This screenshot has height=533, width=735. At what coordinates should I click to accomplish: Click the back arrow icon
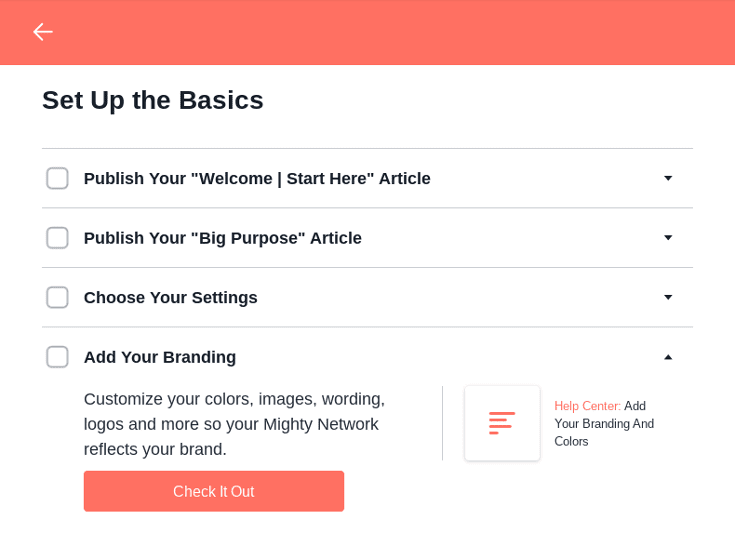point(42,32)
